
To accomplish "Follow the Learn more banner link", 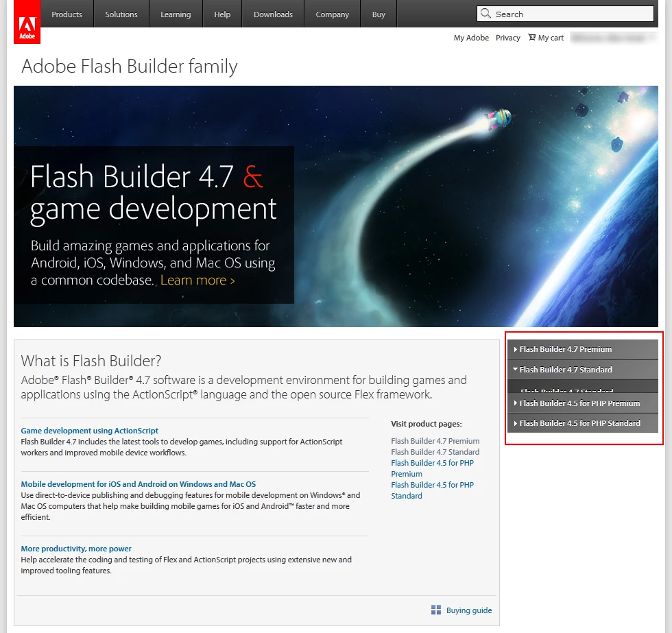I will click(x=197, y=280).
